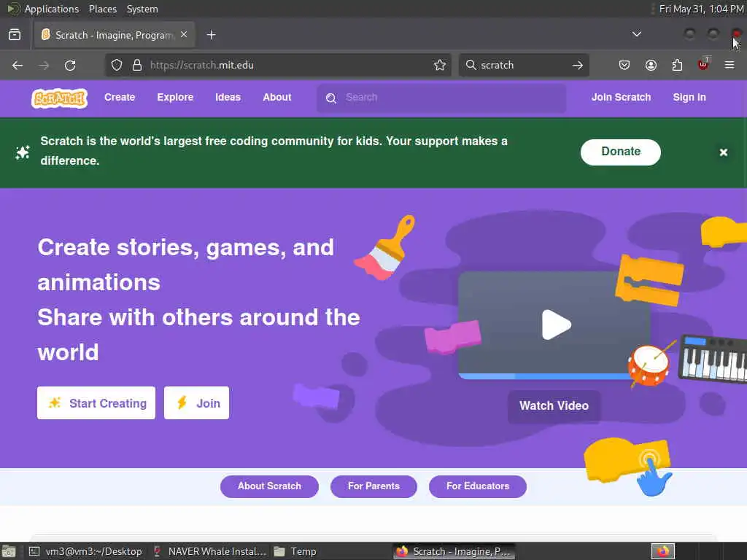Show desktop via bottom-left panel icon

(9, 551)
